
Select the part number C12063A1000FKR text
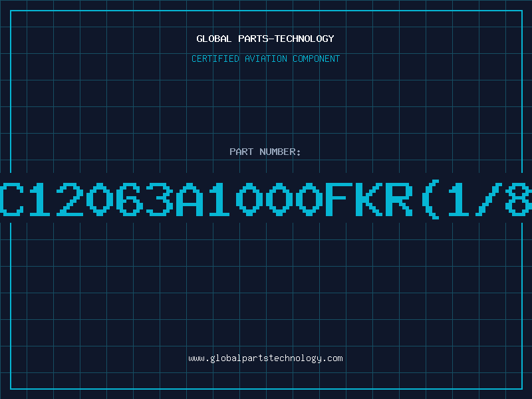pyautogui.click(x=206, y=199)
